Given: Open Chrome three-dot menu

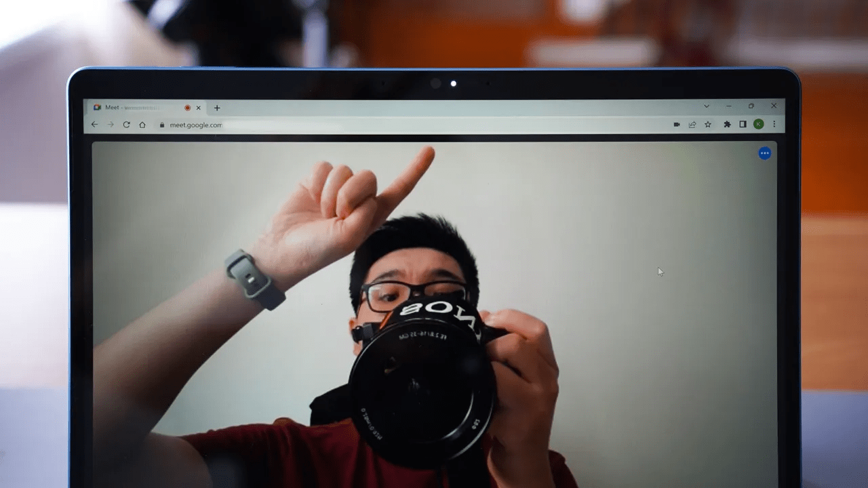Looking at the screenshot, I should [774, 125].
